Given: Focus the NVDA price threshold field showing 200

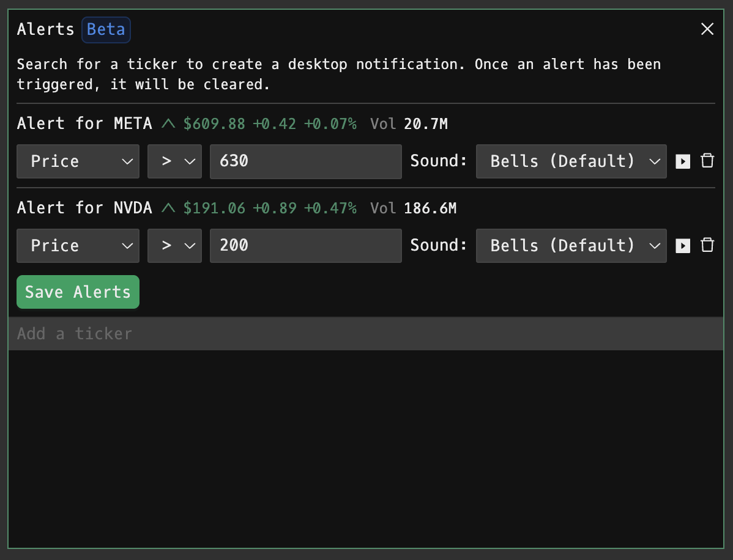Looking at the screenshot, I should pyautogui.click(x=306, y=246).
